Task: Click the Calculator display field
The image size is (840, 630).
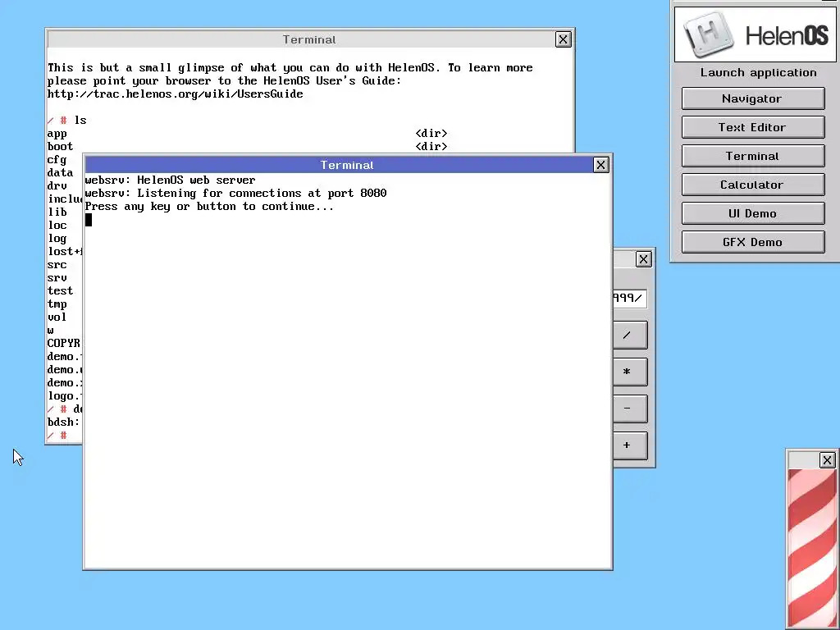Action: click(x=629, y=299)
